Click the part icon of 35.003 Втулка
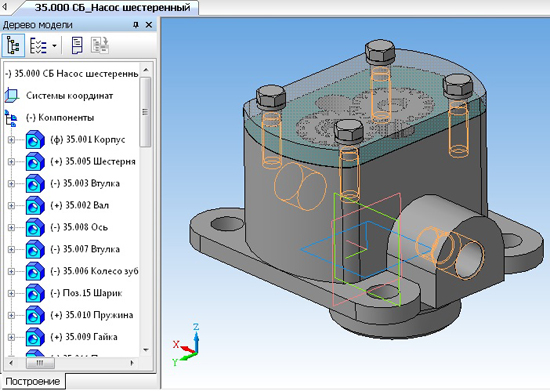Image resolution: width=550 pixels, height=391 pixels. click(35, 183)
